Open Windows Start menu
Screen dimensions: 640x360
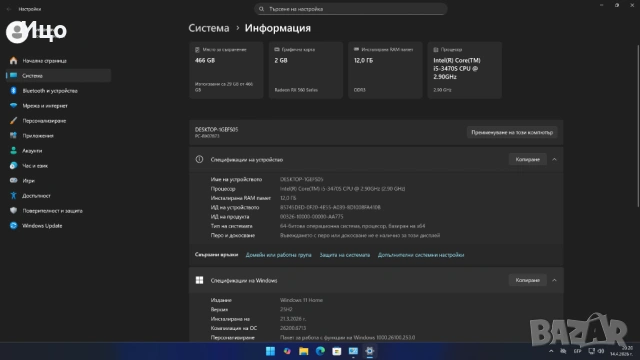coord(270,351)
